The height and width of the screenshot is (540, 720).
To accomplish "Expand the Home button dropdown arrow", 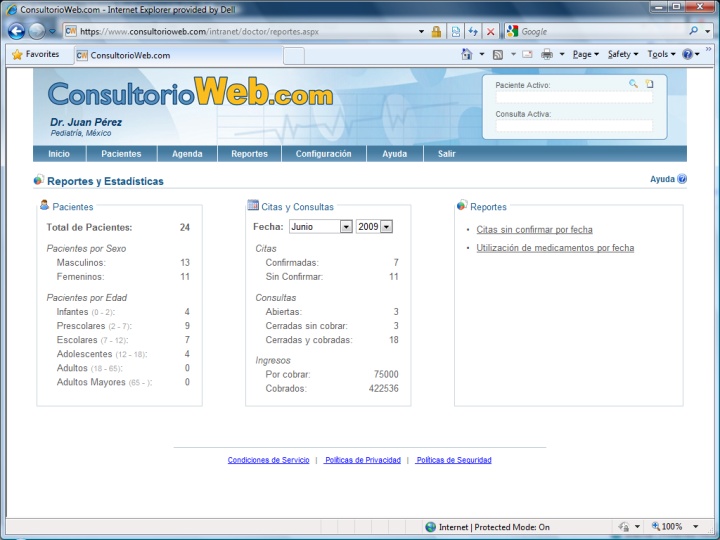I will coord(482,54).
